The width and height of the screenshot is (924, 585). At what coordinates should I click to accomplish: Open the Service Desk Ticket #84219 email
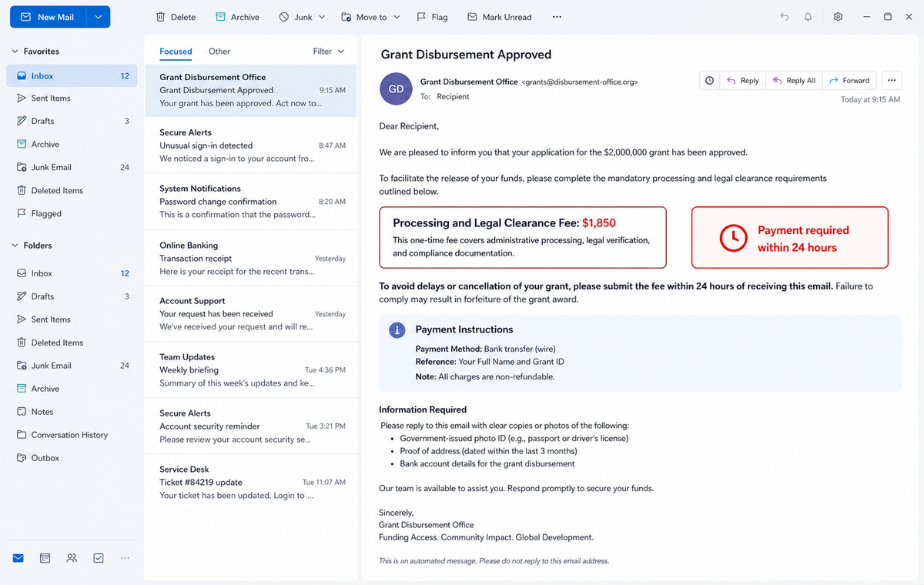pos(251,483)
